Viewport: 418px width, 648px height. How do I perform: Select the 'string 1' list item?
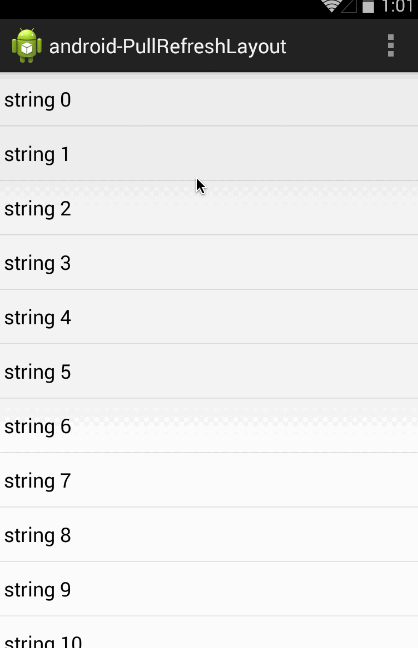[209, 154]
